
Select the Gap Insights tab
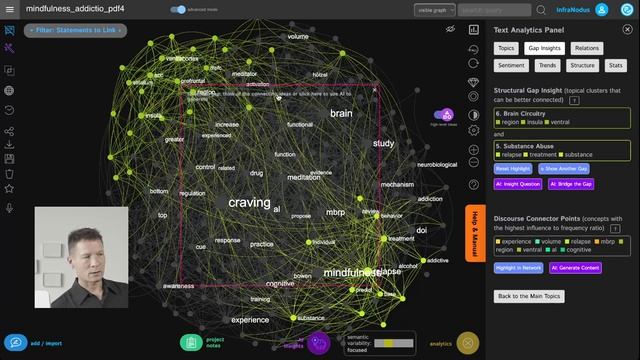[x=544, y=48]
